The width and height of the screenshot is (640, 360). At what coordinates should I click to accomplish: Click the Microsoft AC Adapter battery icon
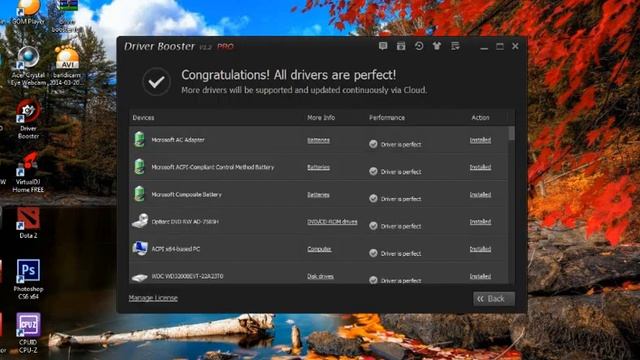click(140, 140)
